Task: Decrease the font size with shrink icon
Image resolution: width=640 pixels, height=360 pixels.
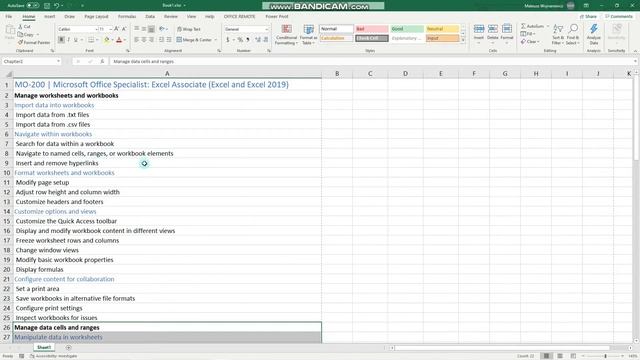Action: (124, 29)
